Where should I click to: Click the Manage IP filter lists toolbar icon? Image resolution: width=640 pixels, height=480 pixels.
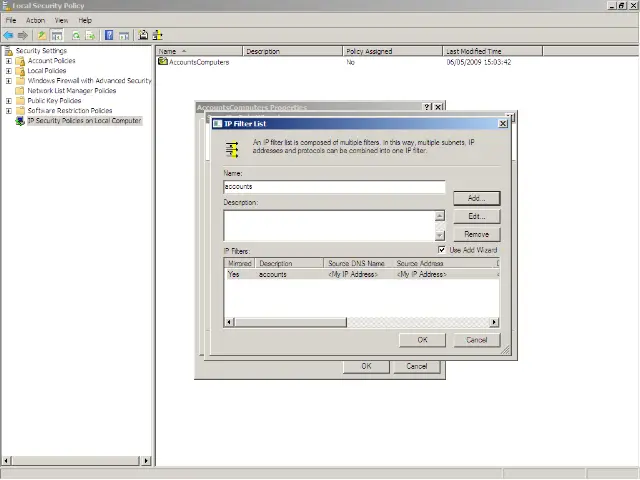click(157, 35)
